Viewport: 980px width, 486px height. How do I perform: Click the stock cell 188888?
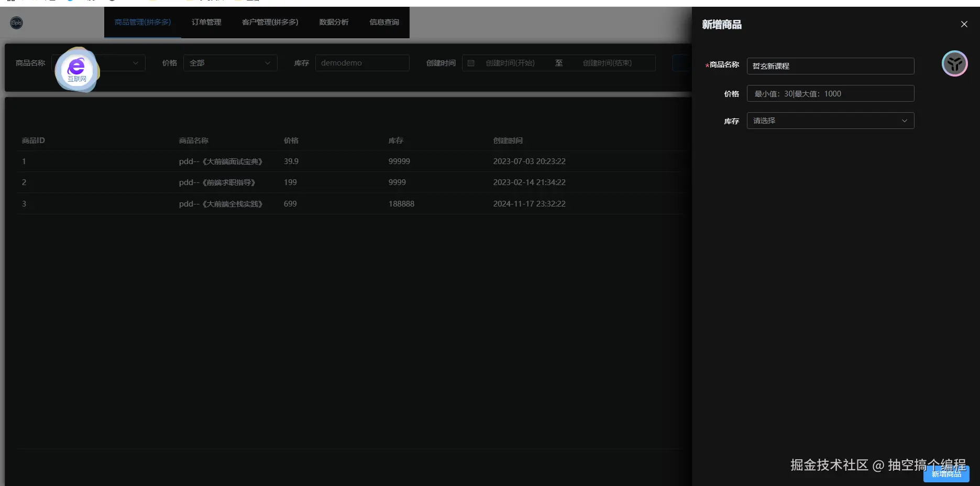(x=401, y=204)
